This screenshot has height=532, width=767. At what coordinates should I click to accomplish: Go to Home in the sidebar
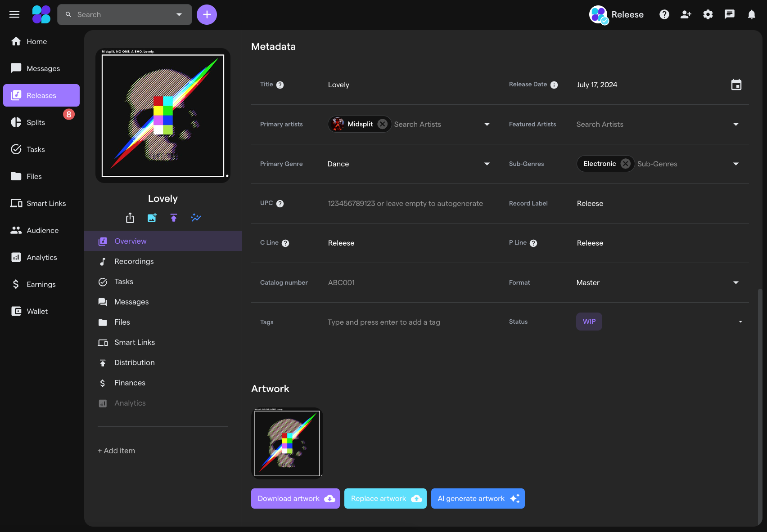coord(41,41)
